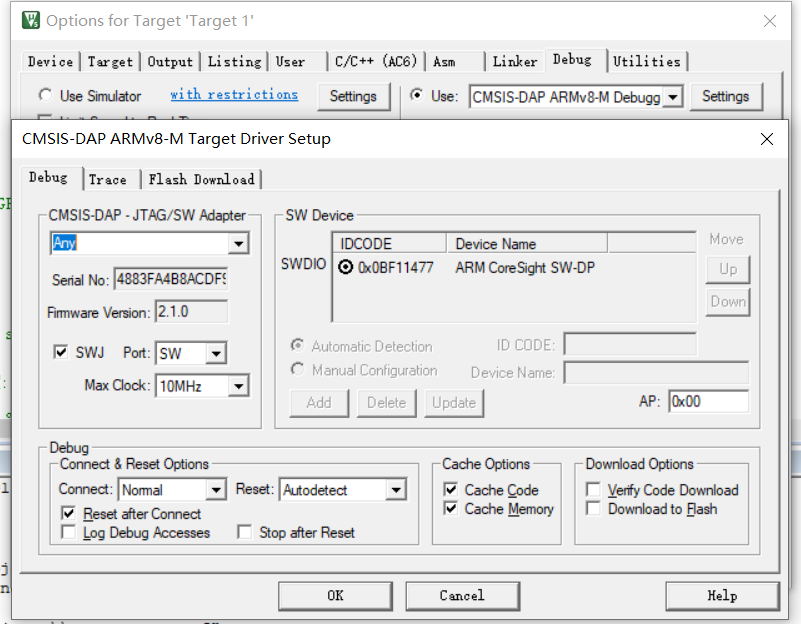Switch to the Listing tab
801x624 pixels.
[234, 62]
